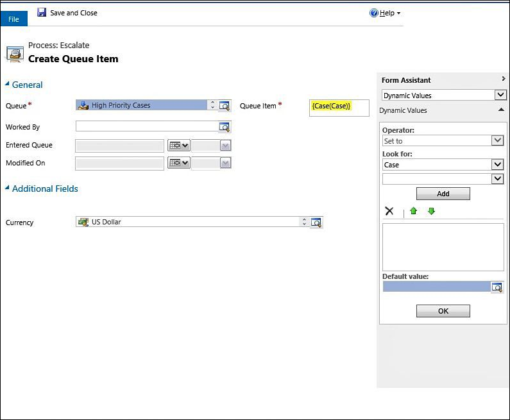
Task: Open the Look for Case dropdown
Action: pyautogui.click(x=497, y=165)
